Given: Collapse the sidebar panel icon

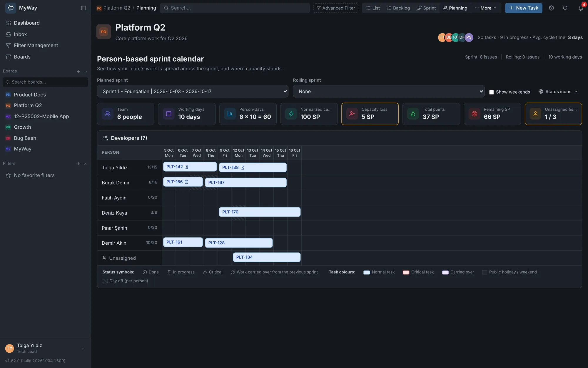Looking at the screenshot, I should [x=83, y=8].
